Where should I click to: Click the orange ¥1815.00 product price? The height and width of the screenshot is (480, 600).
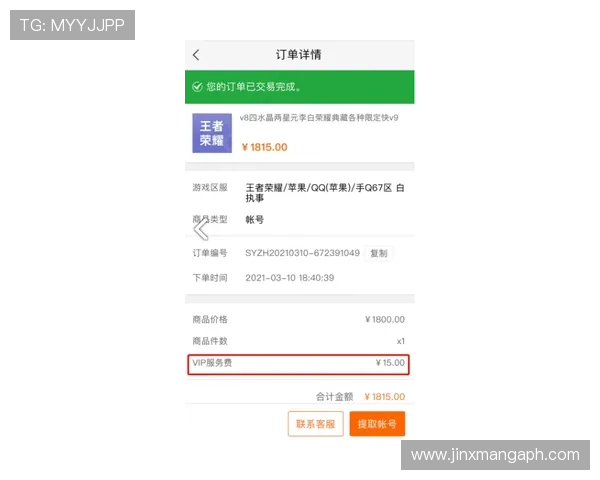pyautogui.click(x=264, y=147)
